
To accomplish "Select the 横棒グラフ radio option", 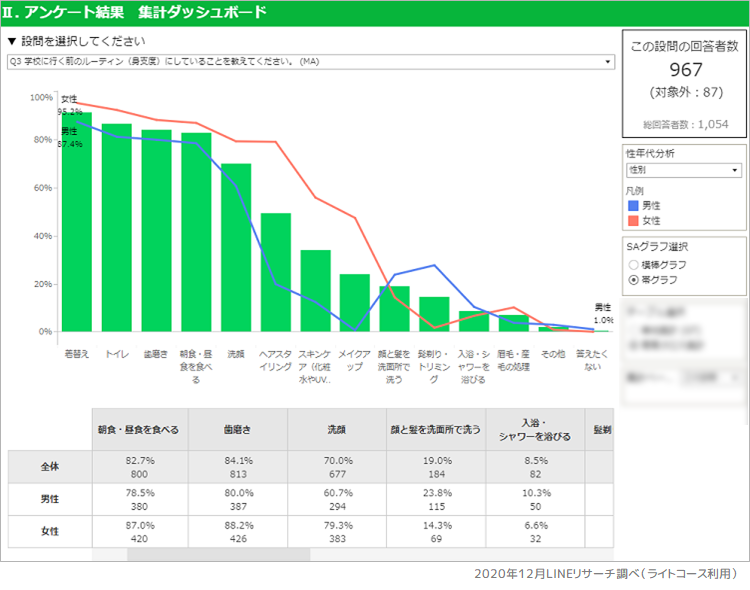I will click(x=632, y=265).
